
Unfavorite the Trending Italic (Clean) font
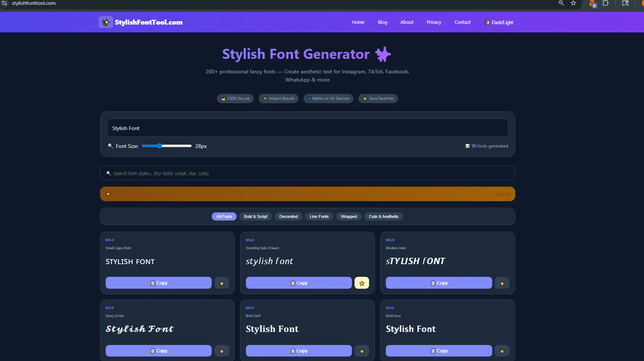362,283
